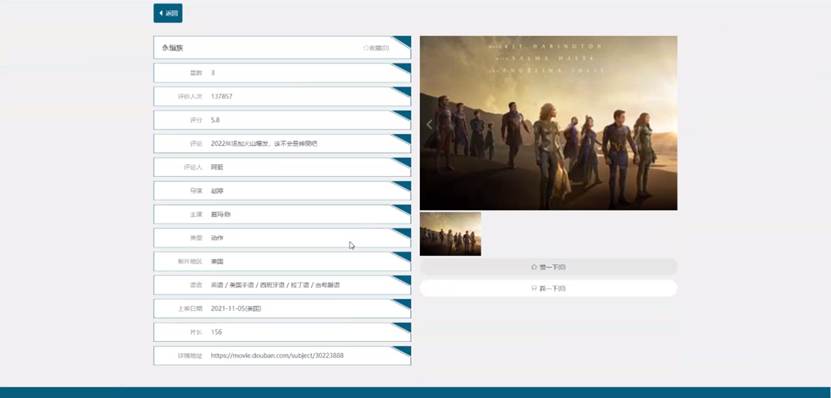Show previous poster with left carousel arrow
The height and width of the screenshot is (398, 831).
click(x=429, y=125)
